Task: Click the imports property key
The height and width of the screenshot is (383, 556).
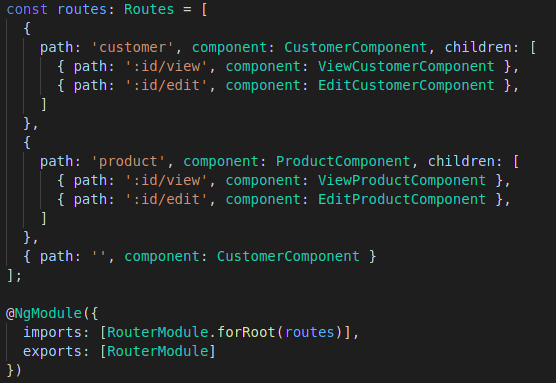Action: [x=52, y=332]
